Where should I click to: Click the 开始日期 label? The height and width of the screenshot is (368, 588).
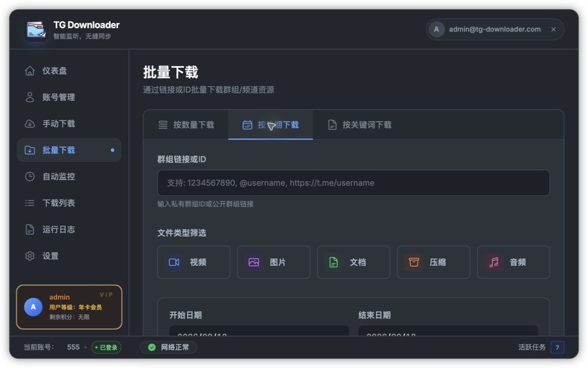[x=185, y=315]
